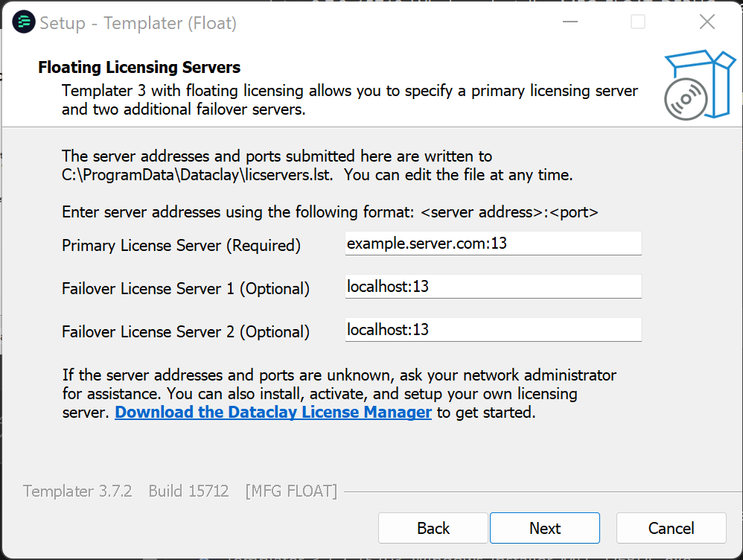Focus the Primary License Server input field
Image resolution: width=743 pixels, height=560 pixels.
[x=494, y=244]
